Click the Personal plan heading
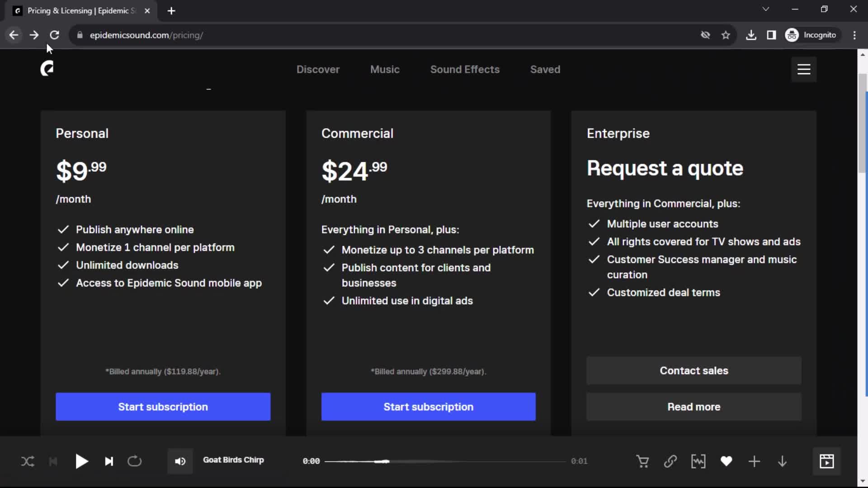 pos(82,133)
